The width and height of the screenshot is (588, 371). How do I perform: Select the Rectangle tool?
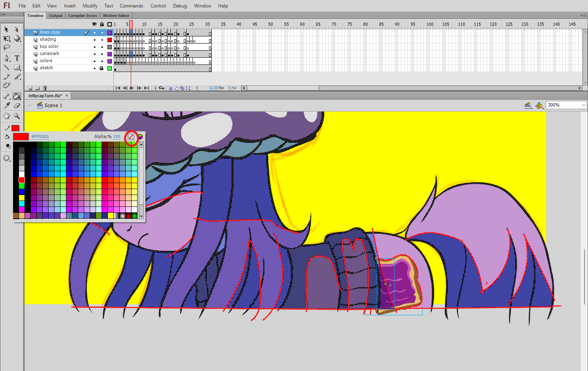pyautogui.click(x=17, y=67)
